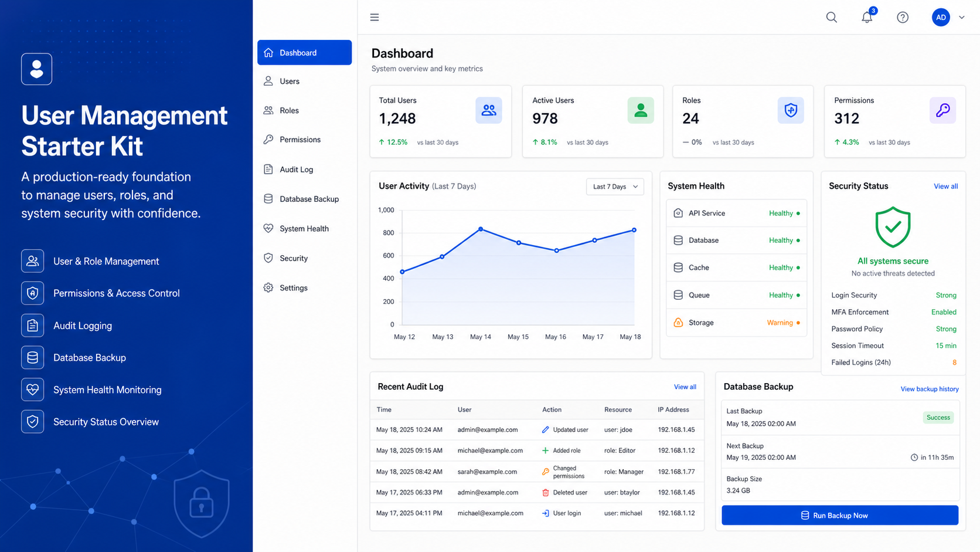The height and width of the screenshot is (552, 980).
Task: Click the 3.24 GB backup size value
Action: (x=738, y=491)
